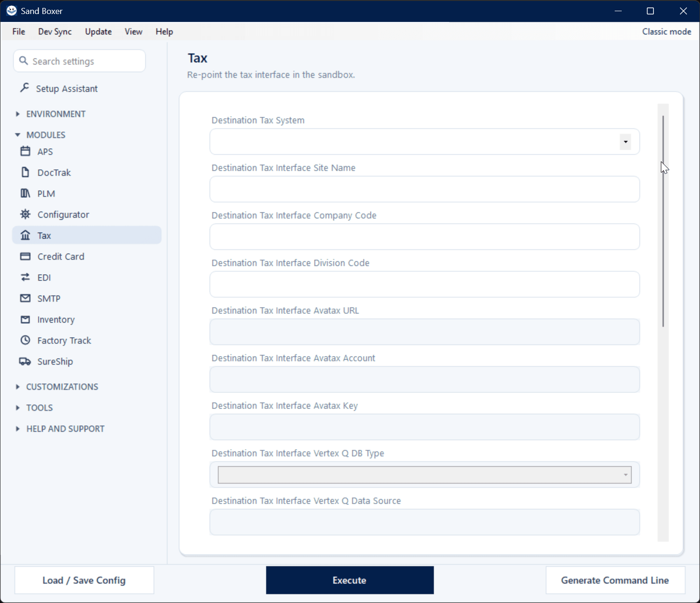Viewport: 700px width, 603px height.
Task: Expand the CUSTOMIZATIONS section
Action: [57, 387]
